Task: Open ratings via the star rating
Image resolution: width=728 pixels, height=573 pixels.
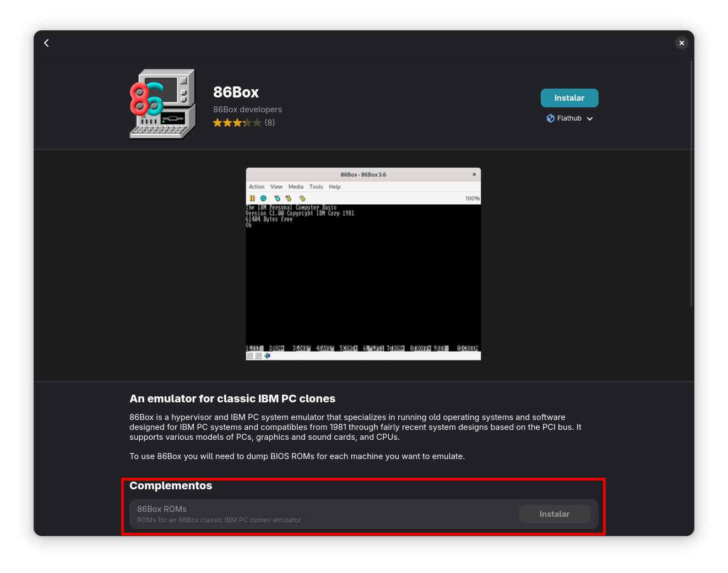Action: 237,123
